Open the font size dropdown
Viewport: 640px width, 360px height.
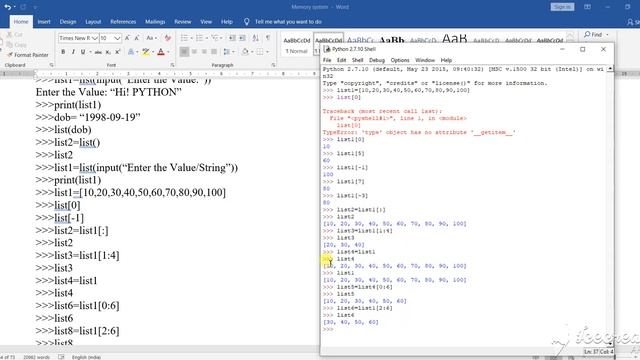117,38
